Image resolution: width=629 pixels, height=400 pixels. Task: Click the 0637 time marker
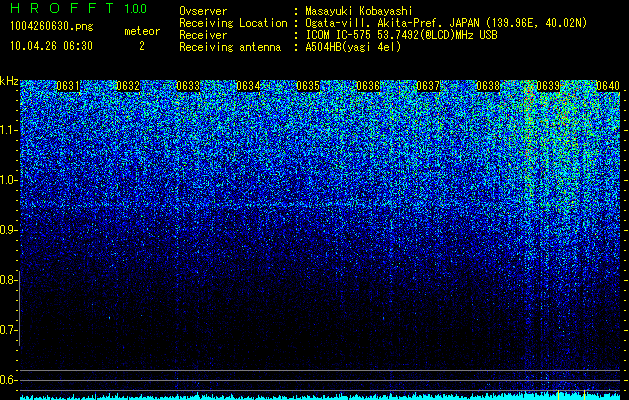pyautogui.click(x=428, y=86)
